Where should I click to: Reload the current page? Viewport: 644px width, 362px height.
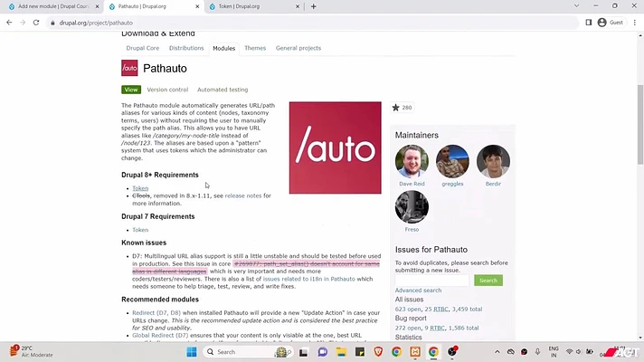36,23
